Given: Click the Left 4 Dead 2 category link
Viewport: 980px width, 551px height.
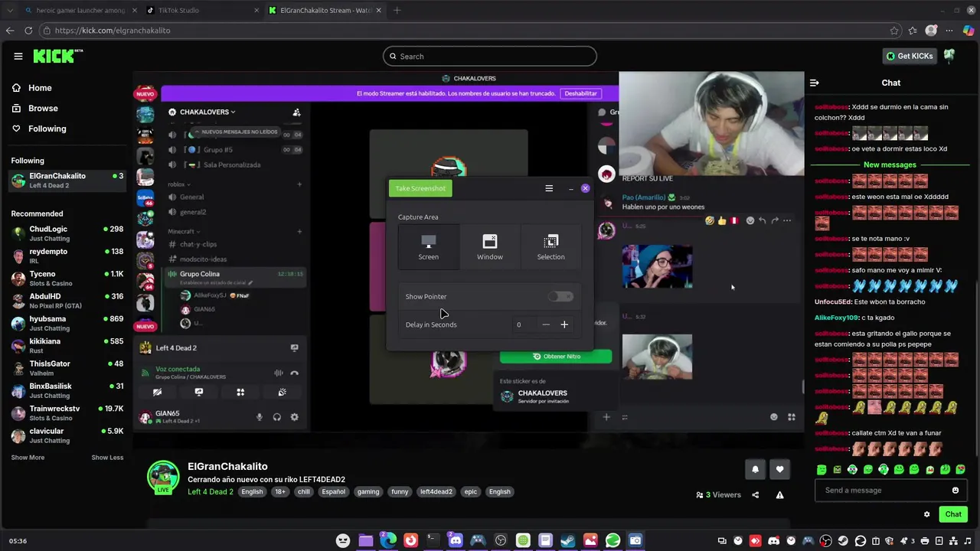Looking at the screenshot, I should [x=211, y=491].
